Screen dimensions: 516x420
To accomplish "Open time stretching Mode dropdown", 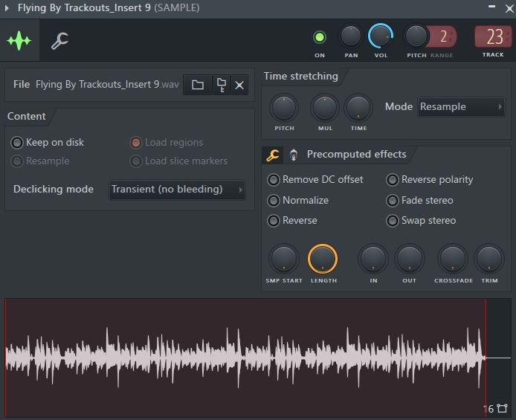I will (461, 107).
